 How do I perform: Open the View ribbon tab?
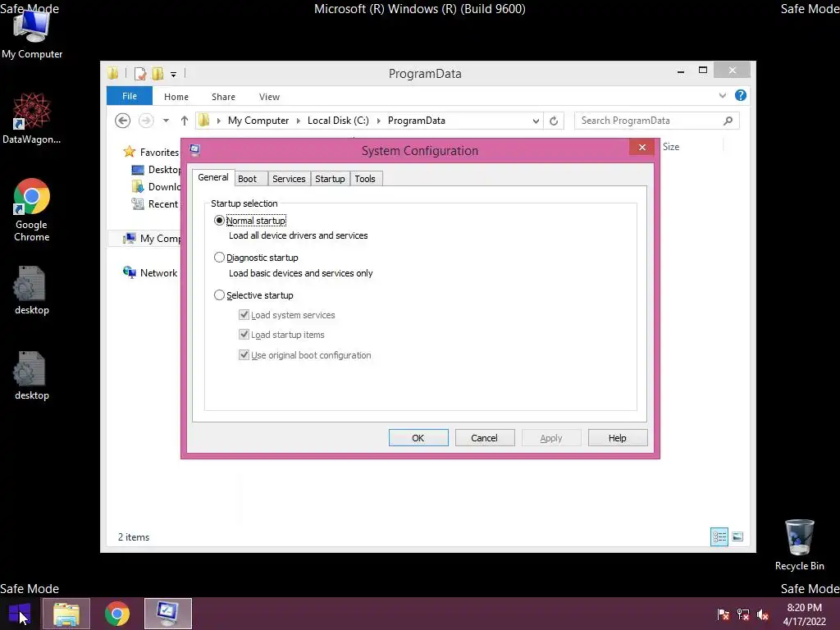(x=269, y=97)
